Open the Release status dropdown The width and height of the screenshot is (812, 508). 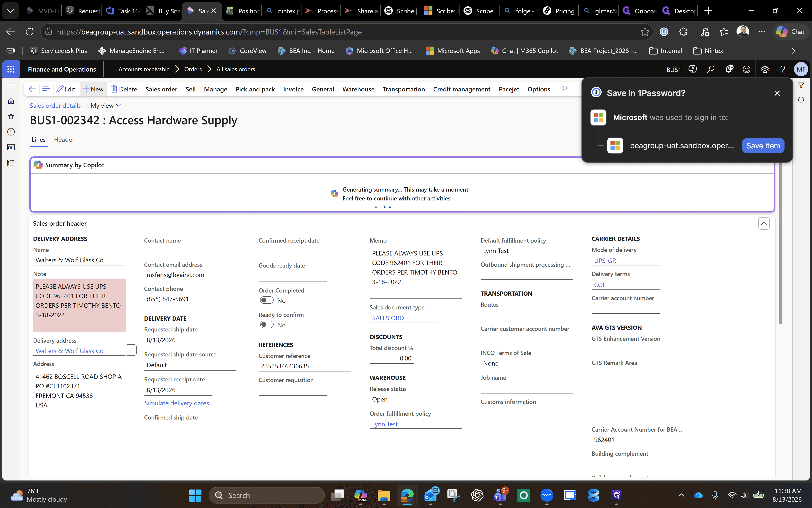416,399
